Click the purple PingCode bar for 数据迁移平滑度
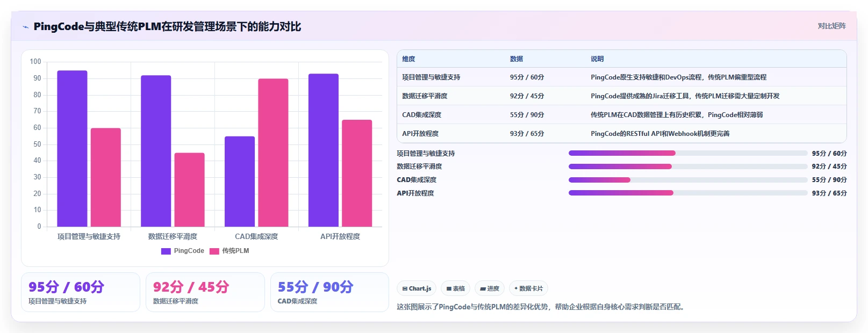This screenshot has height=333, width=868. click(x=156, y=151)
